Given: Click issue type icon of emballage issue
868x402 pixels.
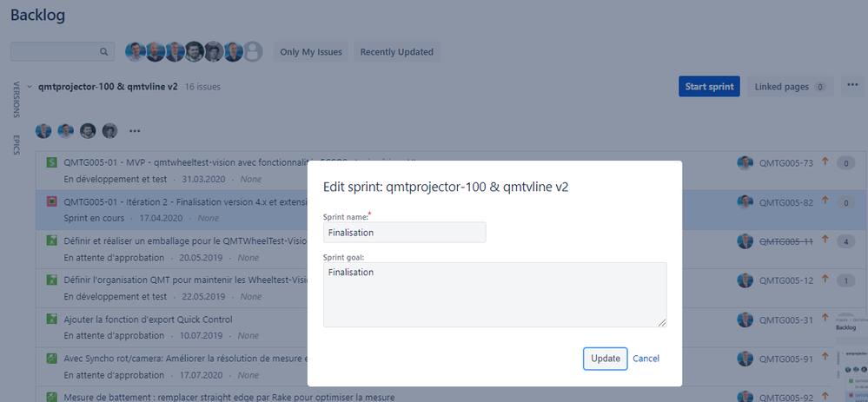Looking at the screenshot, I should [x=51, y=241].
